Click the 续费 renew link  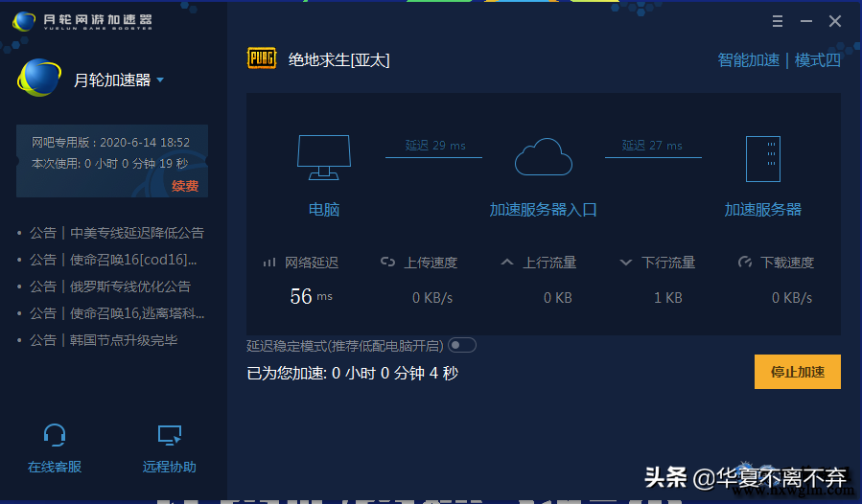point(185,186)
